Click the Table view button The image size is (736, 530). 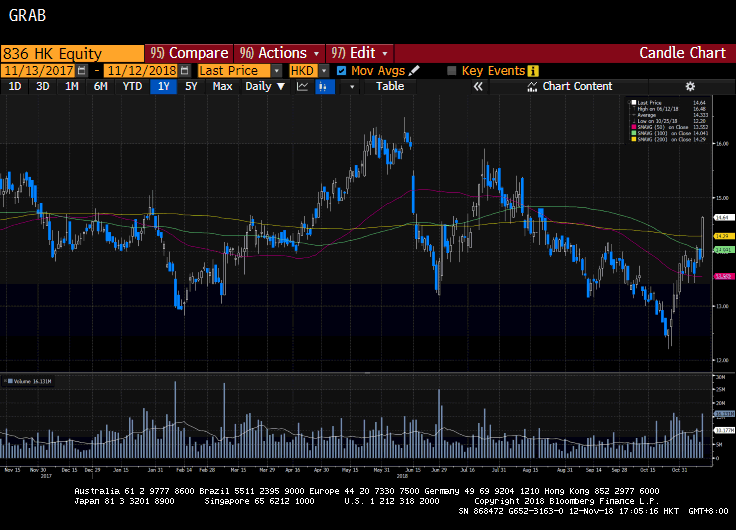390,86
